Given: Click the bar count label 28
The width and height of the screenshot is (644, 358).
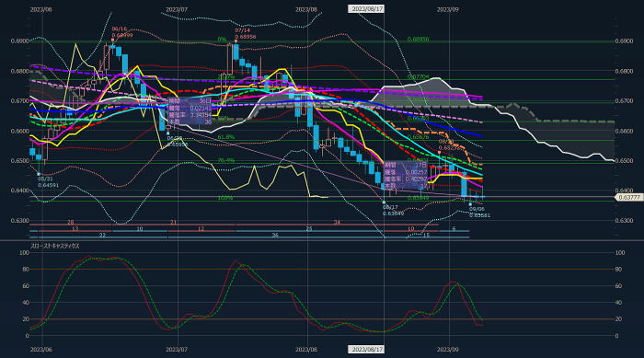Looking at the screenshot, I should click(x=71, y=222).
